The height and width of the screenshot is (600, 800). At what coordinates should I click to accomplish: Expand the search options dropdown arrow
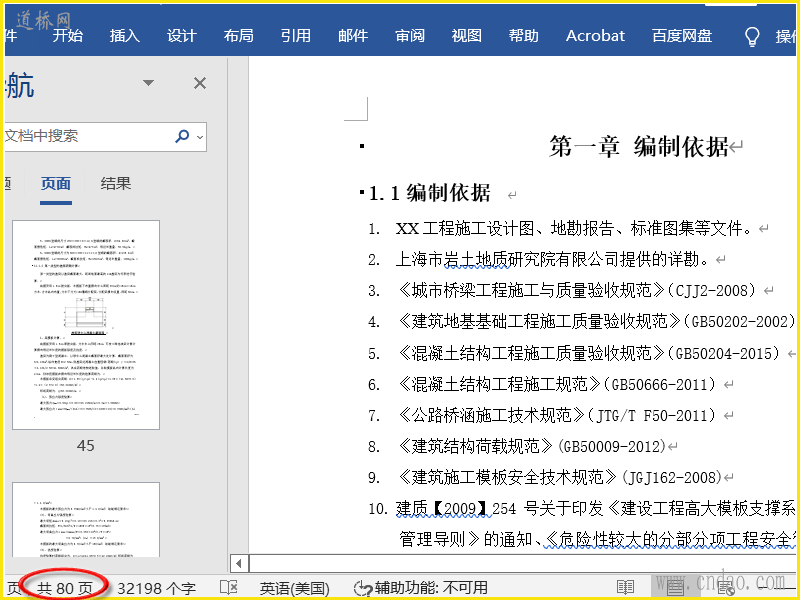200,136
